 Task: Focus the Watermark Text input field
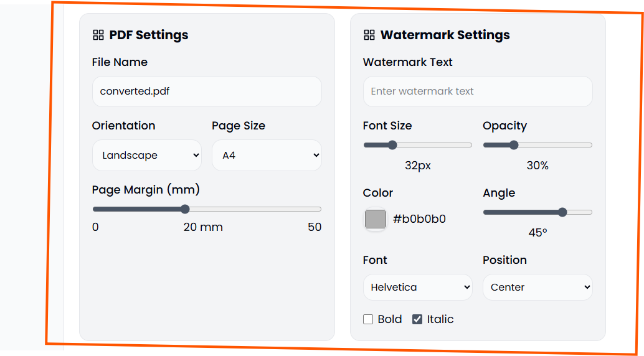(478, 91)
